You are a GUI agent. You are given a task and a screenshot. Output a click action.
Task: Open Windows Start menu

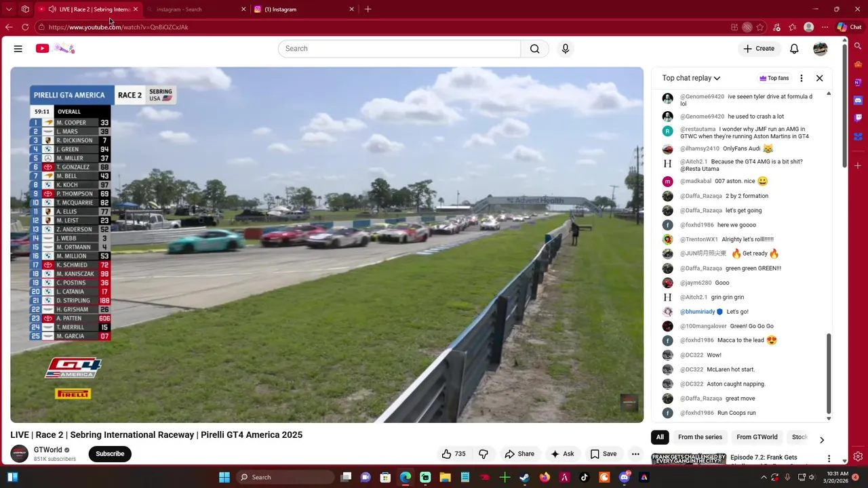(x=224, y=477)
